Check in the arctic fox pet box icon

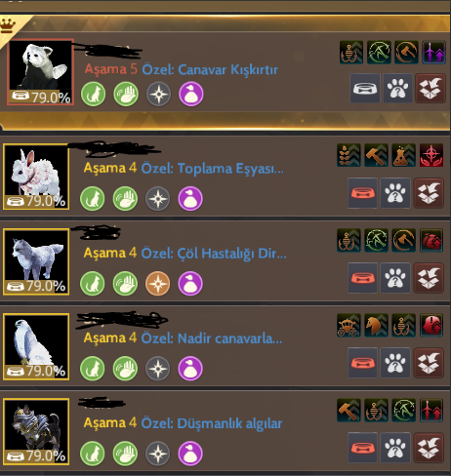429,278
